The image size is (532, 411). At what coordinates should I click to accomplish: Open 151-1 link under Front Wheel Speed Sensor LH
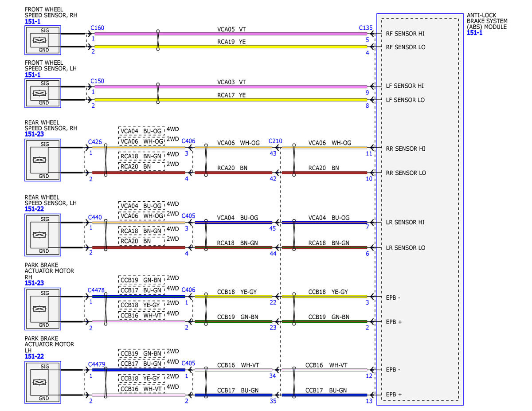(x=33, y=75)
